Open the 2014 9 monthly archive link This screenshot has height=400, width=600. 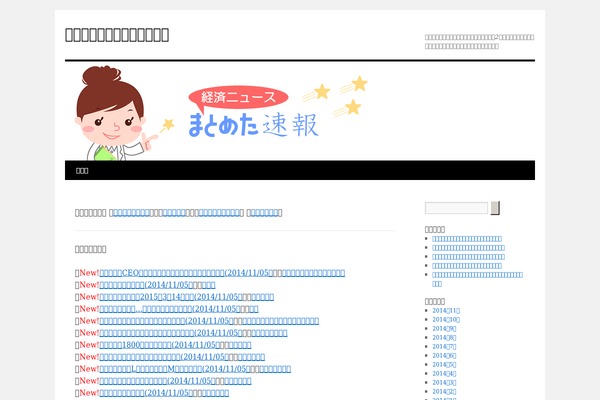pos(444,328)
